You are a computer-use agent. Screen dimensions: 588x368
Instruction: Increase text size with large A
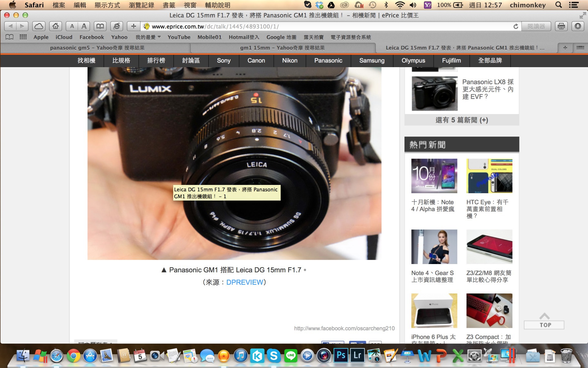point(84,26)
